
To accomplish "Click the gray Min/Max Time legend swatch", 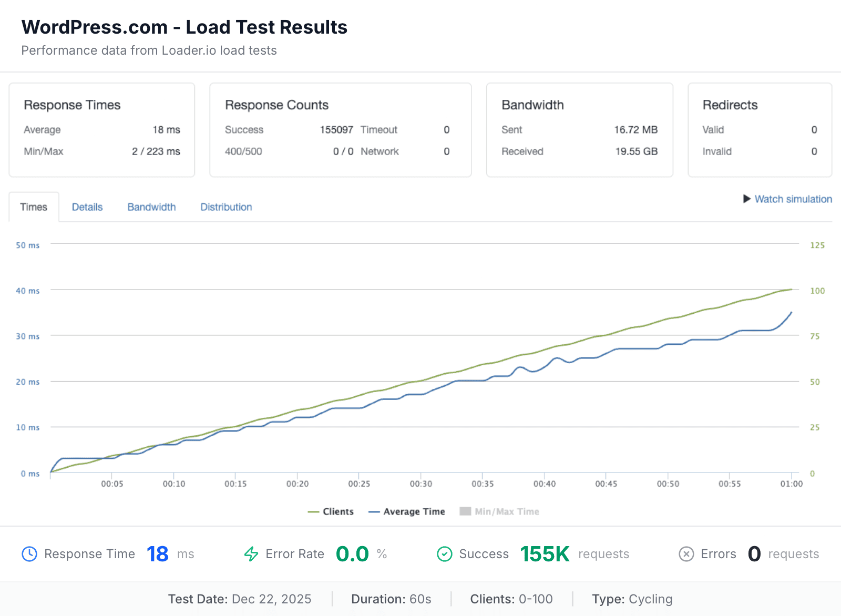I will point(465,511).
